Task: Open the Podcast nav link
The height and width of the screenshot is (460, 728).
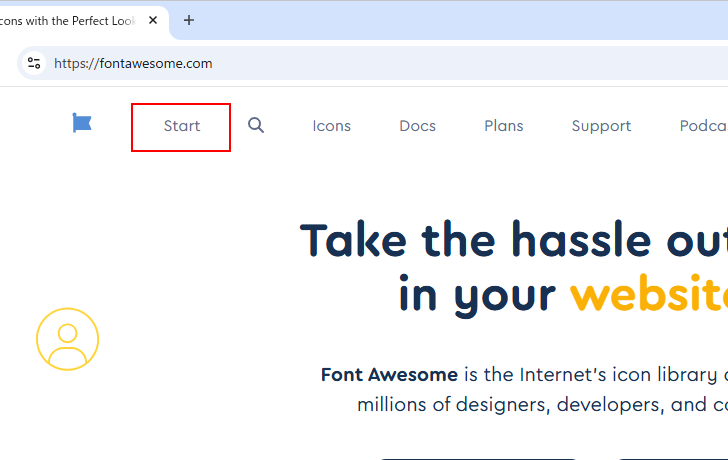Action: tap(703, 126)
